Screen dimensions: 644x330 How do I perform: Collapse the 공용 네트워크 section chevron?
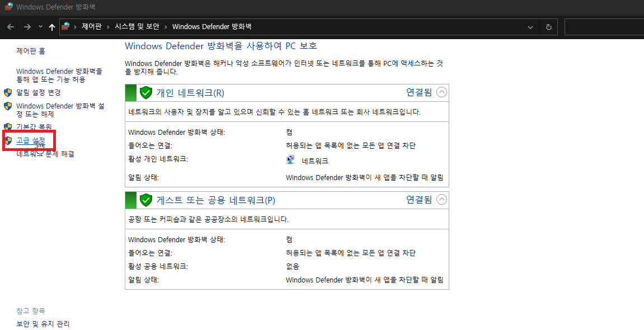pyautogui.click(x=441, y=200)
